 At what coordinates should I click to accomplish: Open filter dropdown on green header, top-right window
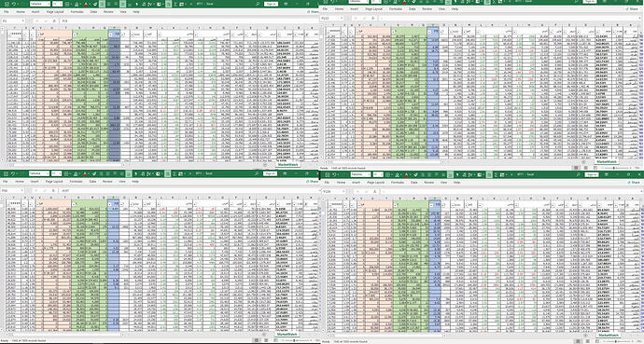tap(394, 32)
